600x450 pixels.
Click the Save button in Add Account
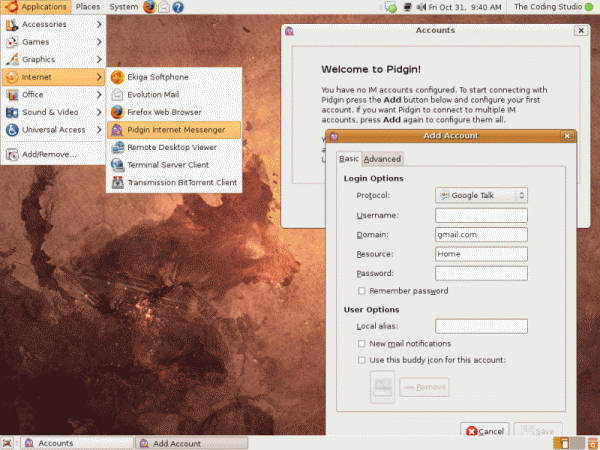point(538,431)
